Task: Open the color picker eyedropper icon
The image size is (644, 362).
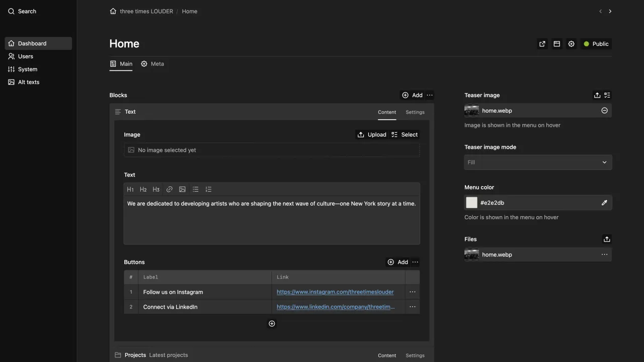Action: click(x=604, y=203)
